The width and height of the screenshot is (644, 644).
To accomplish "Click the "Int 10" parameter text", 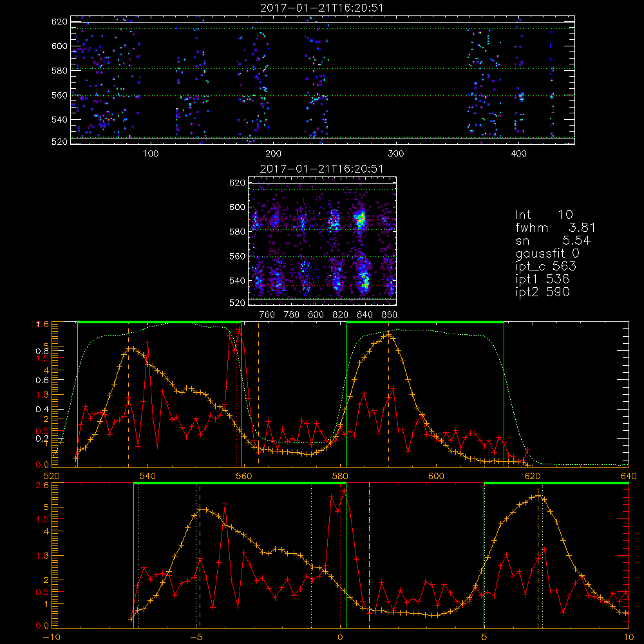I will coord(544,214).
